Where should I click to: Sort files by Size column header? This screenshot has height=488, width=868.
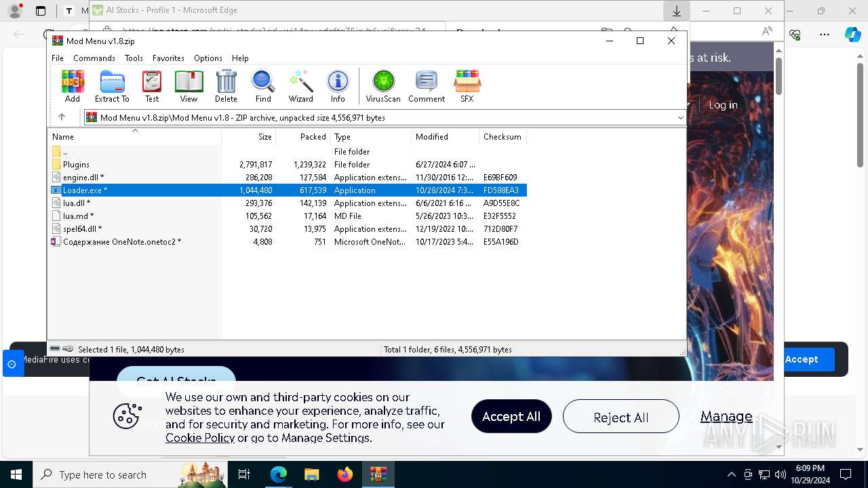tap(249, 137)
